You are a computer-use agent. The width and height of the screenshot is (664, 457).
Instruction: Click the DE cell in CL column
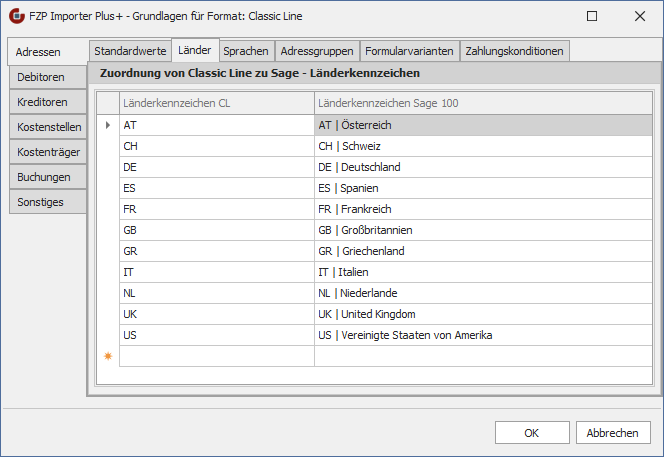tap(217, 167)
